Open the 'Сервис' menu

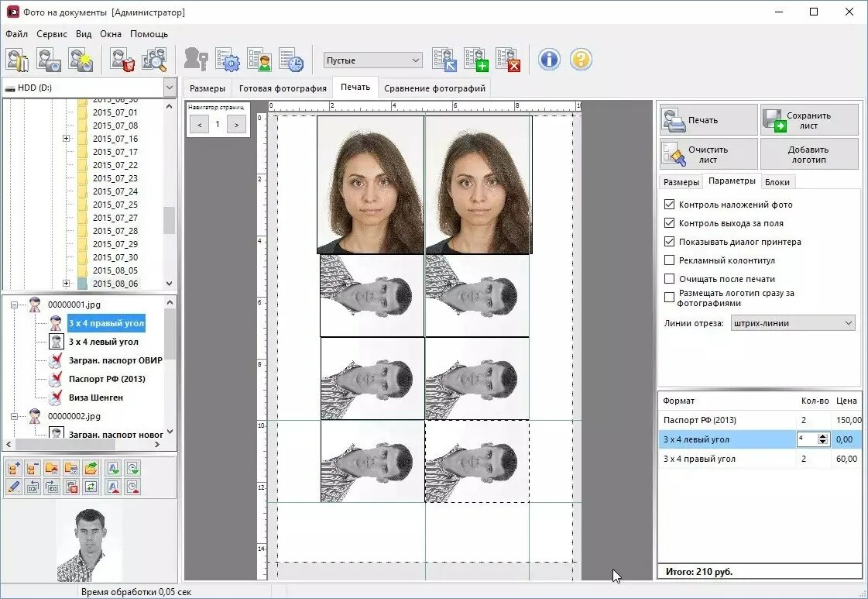point(52,34)
